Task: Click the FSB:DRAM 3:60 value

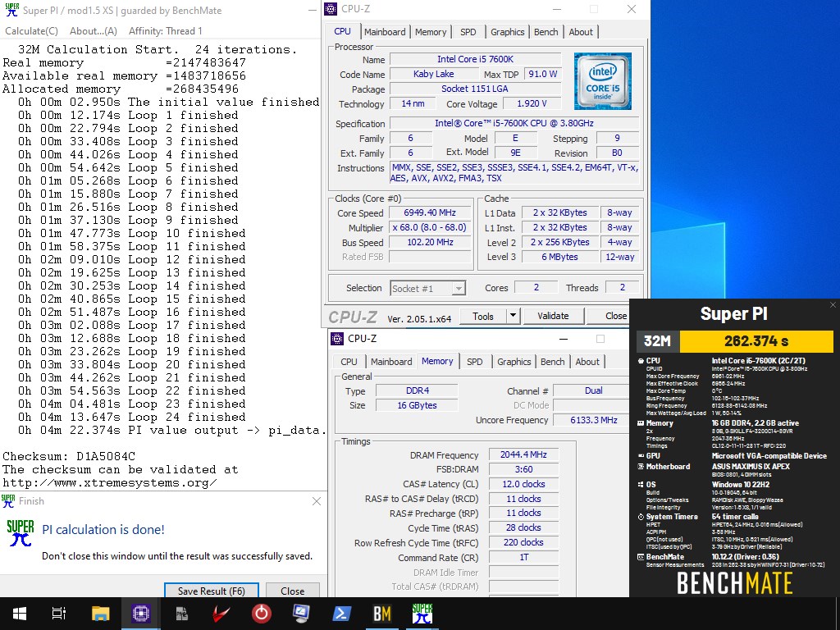Action: tap(523, 469)
